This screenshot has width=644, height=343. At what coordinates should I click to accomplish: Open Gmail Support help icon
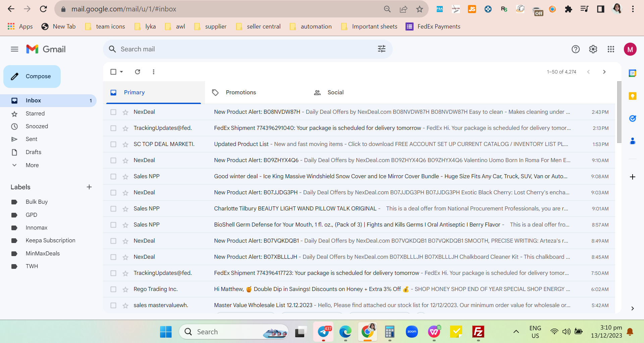[576, 49]
